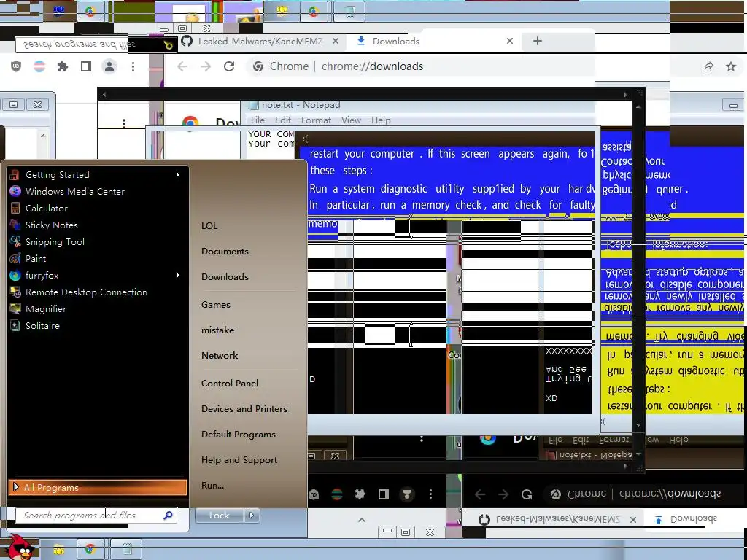The width and height of the screenshot is (747, 560).
Task: Click the dark window's scrollbar up arrow
Action: tap(638, 108)
